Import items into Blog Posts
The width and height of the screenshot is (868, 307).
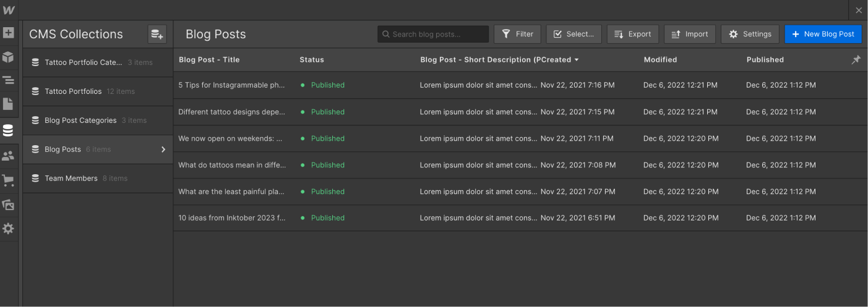690,34
